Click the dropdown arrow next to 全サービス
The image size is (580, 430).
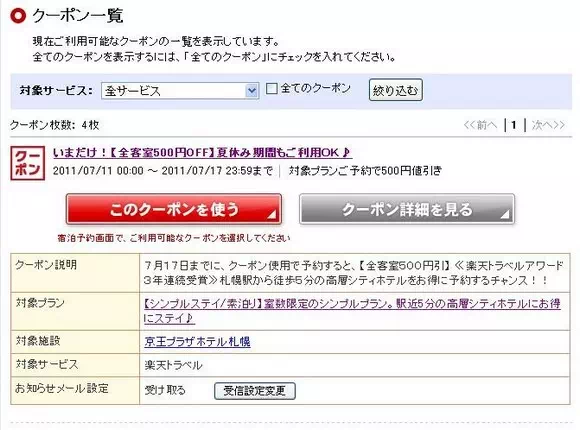coord(252,91)
